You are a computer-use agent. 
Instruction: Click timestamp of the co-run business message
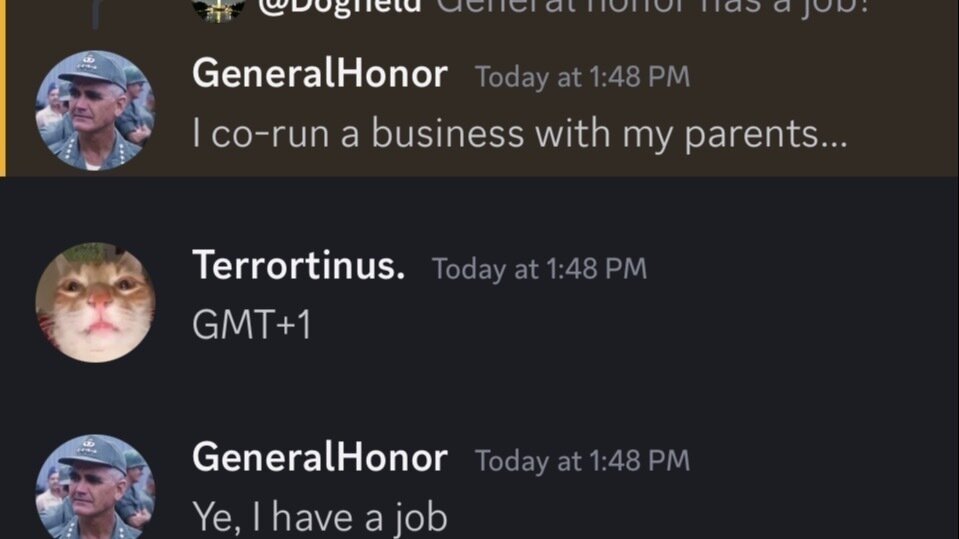pos(582,77)
